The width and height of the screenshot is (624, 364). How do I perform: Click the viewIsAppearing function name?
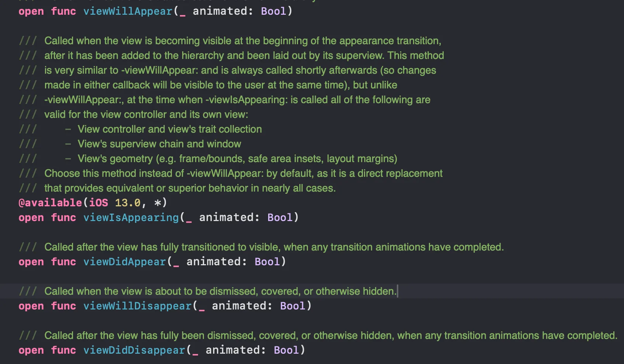tap(131, 217)
